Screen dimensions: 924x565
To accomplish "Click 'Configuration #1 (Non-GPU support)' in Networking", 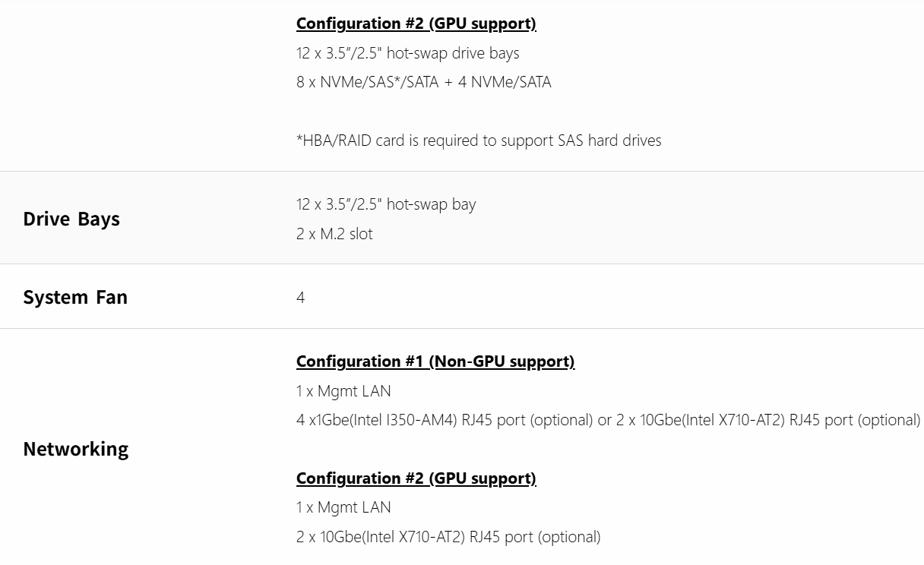I will [x=435, y=361].
